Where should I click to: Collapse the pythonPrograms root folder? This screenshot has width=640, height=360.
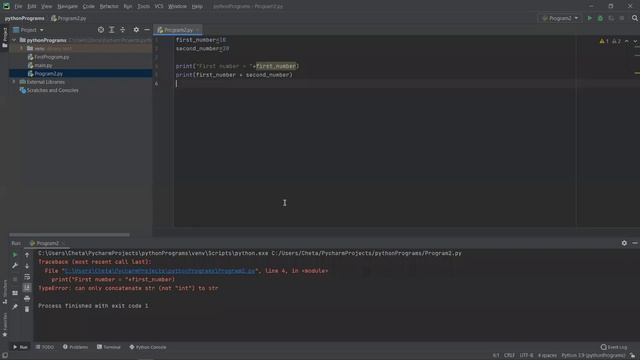click(14, 40)
